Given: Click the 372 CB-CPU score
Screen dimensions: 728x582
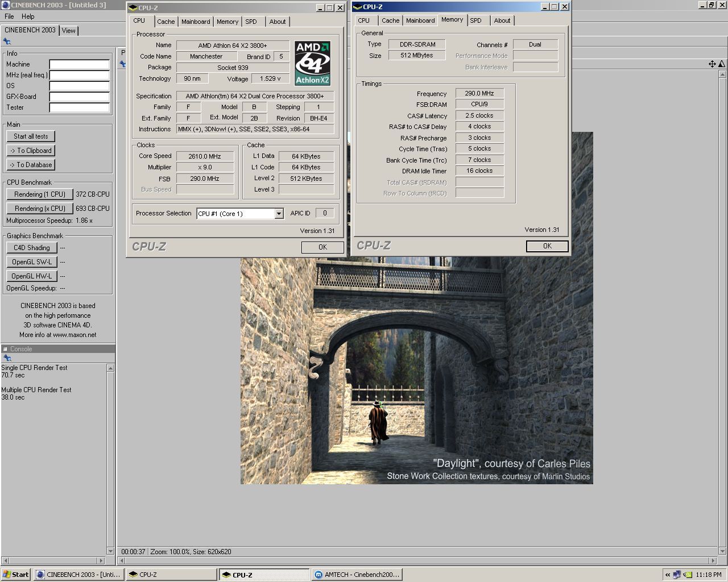Looking at the screenshot, I should [93, 194].
